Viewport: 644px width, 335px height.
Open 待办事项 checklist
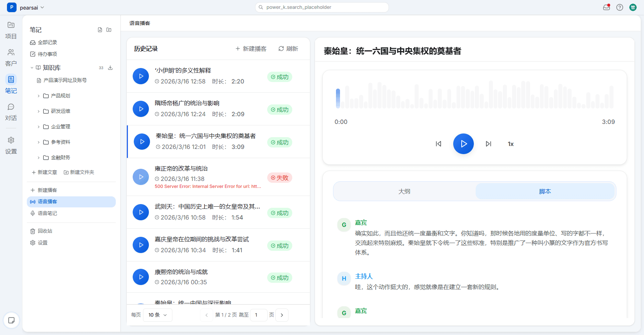pyautogui.click(x=47, y=54)
